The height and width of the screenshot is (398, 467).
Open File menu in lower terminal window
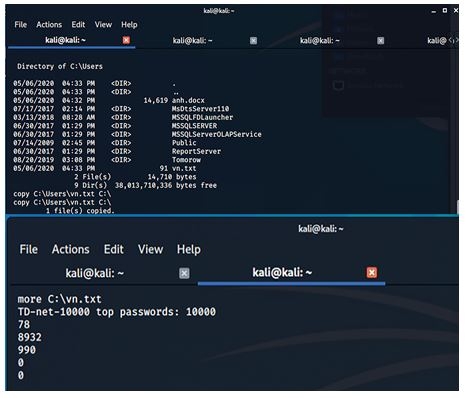pyautogui.click(x=29, y=249)
